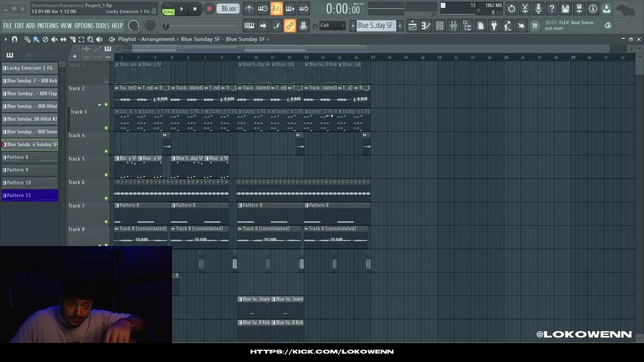Select Pattern 11 in the picker
This screenshot has width=644, height=362.
[30, 195]
